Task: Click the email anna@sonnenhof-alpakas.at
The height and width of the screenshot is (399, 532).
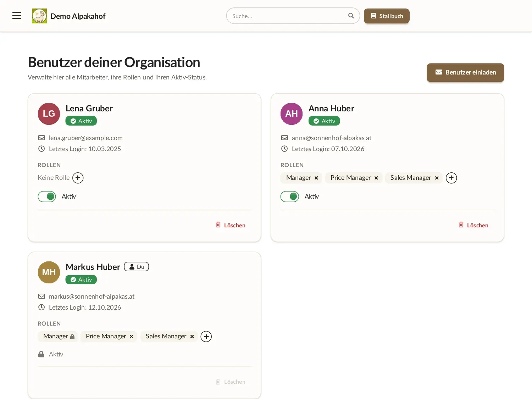Action: 332,138
